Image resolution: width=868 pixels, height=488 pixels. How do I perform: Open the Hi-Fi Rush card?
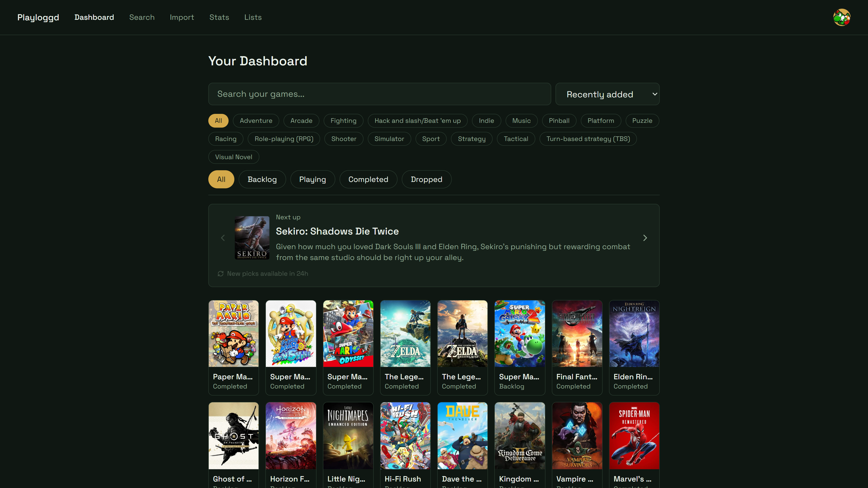(x=405, y=445)
